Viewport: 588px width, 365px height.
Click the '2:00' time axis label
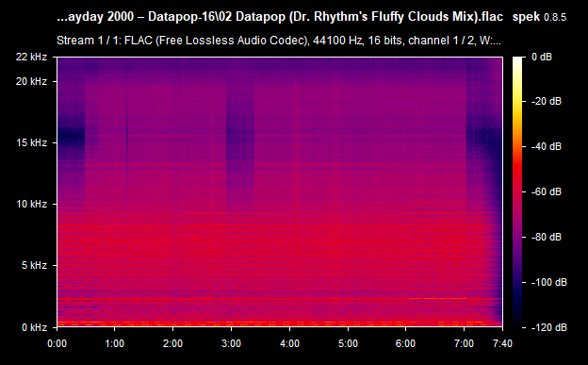[172, 343]
